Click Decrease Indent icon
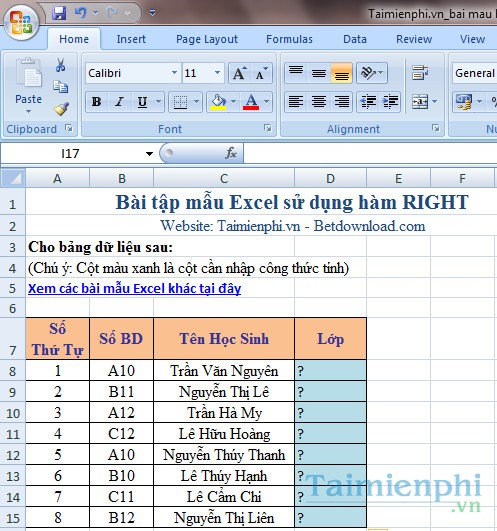This screenshot has height=531, width=497. tap(368, 102)
